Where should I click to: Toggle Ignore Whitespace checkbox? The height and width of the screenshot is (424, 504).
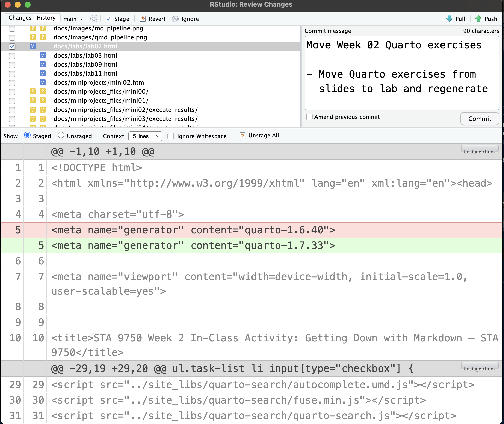point(171,136)
